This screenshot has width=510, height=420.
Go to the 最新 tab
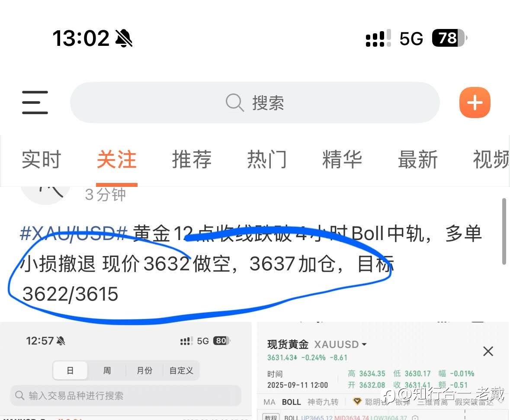[x=417, y=160]
